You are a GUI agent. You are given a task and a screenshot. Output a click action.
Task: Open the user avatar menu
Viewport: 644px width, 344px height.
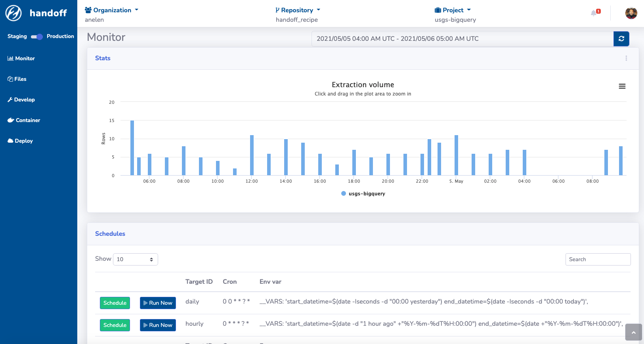click(x=631, y=13)
